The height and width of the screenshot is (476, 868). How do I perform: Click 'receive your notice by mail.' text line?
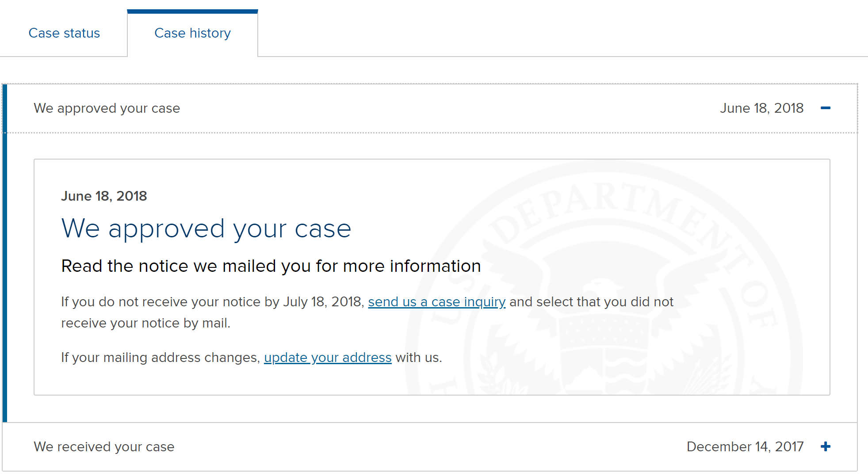point(145,323)
